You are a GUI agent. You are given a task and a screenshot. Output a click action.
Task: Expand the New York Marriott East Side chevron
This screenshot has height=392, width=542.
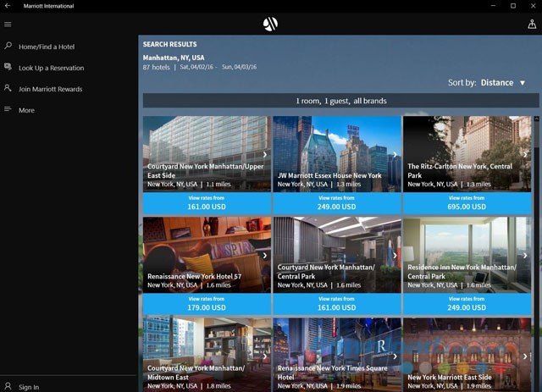pyautogui.click(x=525, y=356)
